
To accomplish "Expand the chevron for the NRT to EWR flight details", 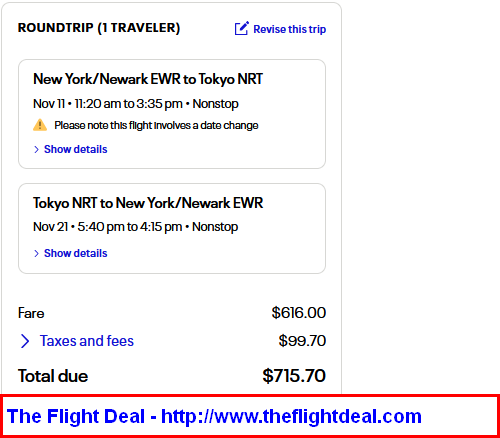I will click(x=36, y=253).
